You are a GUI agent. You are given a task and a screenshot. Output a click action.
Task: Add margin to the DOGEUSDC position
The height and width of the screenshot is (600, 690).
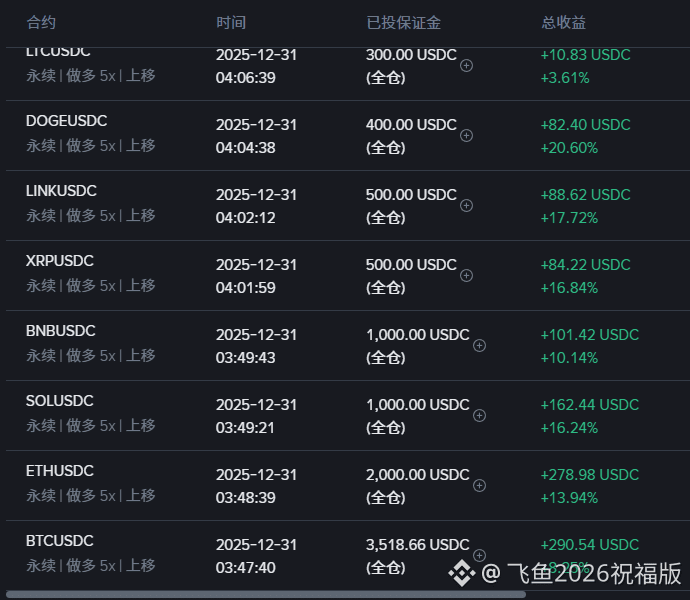[x=466, y=135]
